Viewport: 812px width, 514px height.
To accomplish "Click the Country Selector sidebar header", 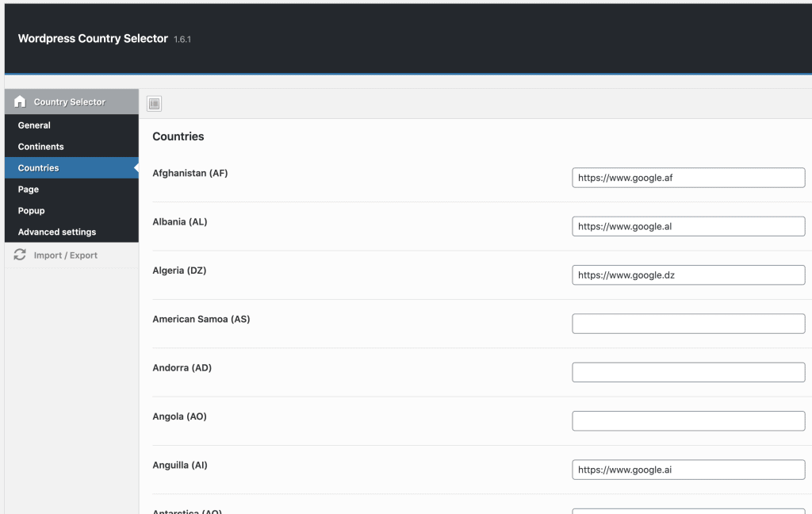I will click(70, 102).
